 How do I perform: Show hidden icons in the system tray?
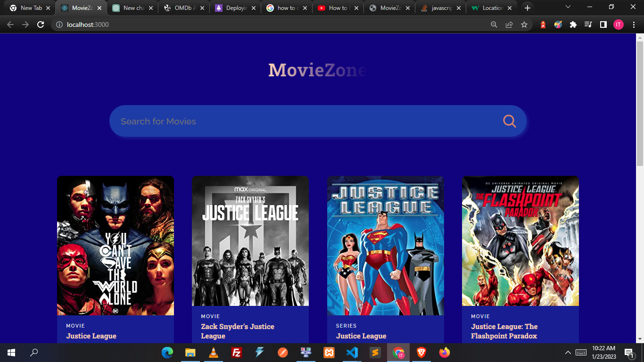coord(568,352)
